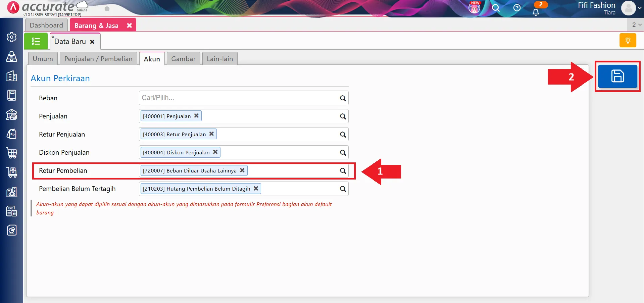
Task: Click the help question mark icon
Action: [517, 8]
